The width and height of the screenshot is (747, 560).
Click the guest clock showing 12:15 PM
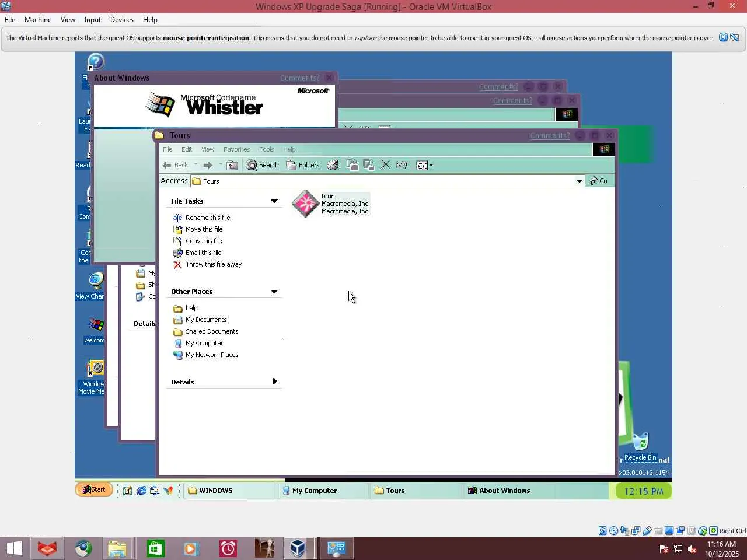(x=644, y=491)
